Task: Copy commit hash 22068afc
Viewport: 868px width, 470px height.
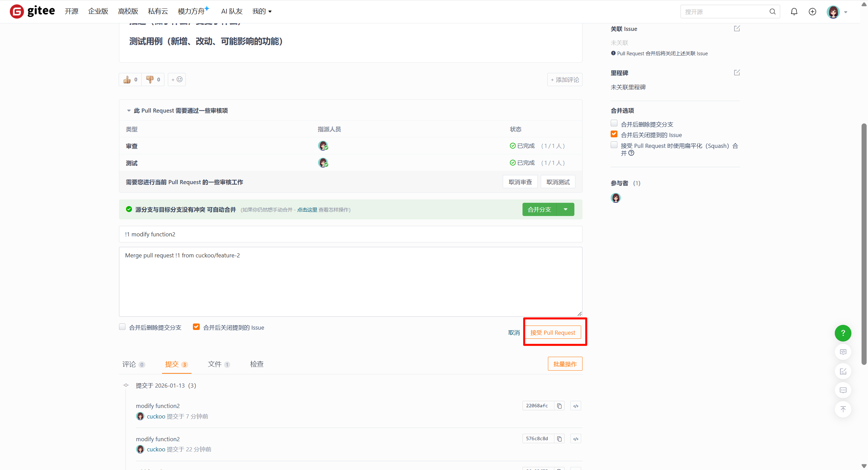Action: [x=559, y=406]
